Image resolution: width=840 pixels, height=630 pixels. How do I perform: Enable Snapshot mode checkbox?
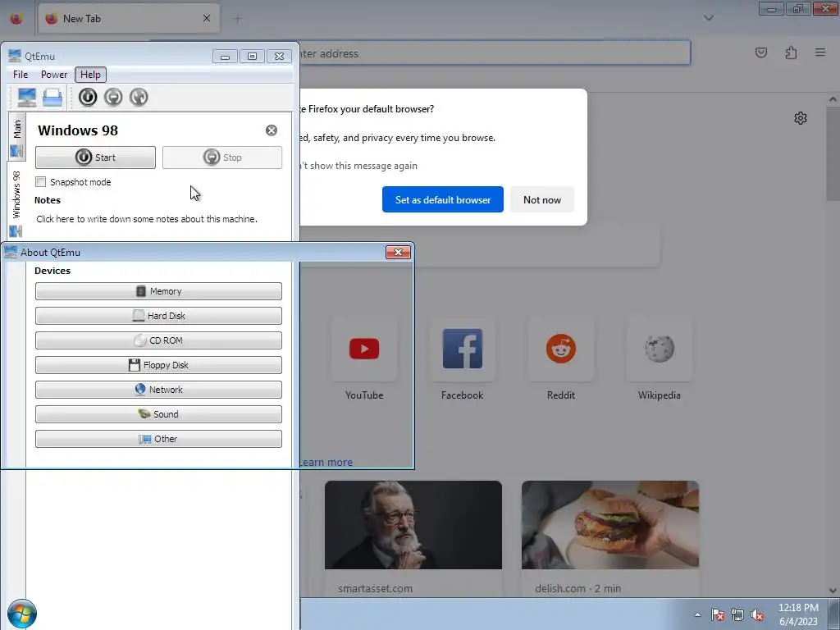[41, 182]
